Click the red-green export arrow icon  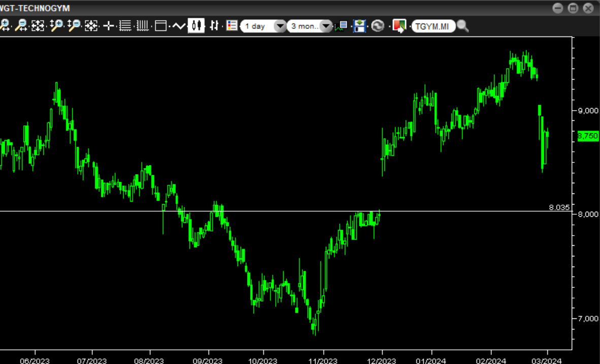399,26
